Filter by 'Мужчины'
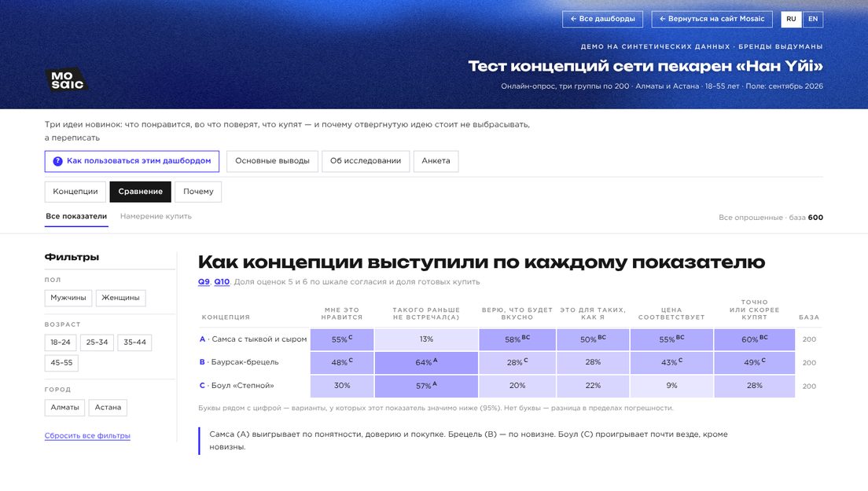Screen dimensions: 868x491 [68, 298]
